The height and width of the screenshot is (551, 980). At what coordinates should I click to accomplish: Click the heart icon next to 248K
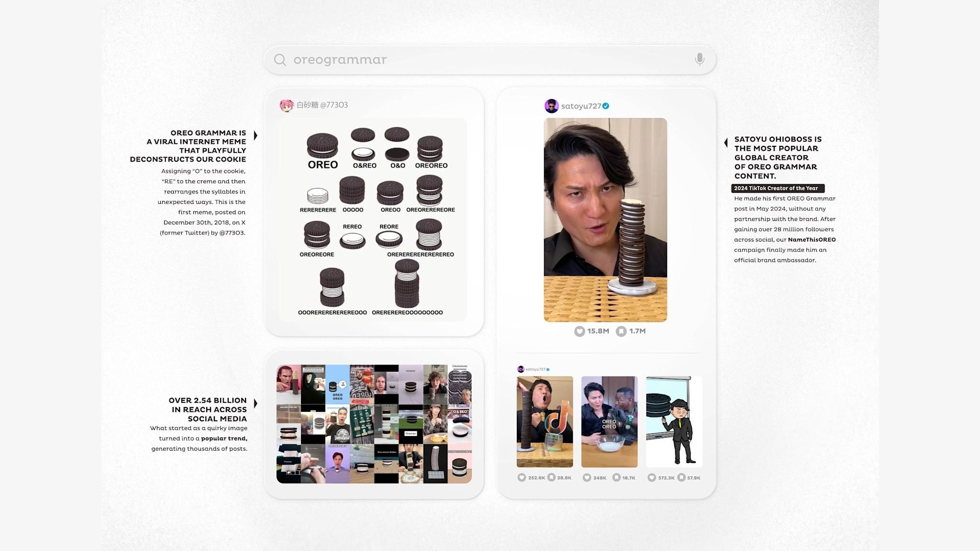tap(587, 477)
